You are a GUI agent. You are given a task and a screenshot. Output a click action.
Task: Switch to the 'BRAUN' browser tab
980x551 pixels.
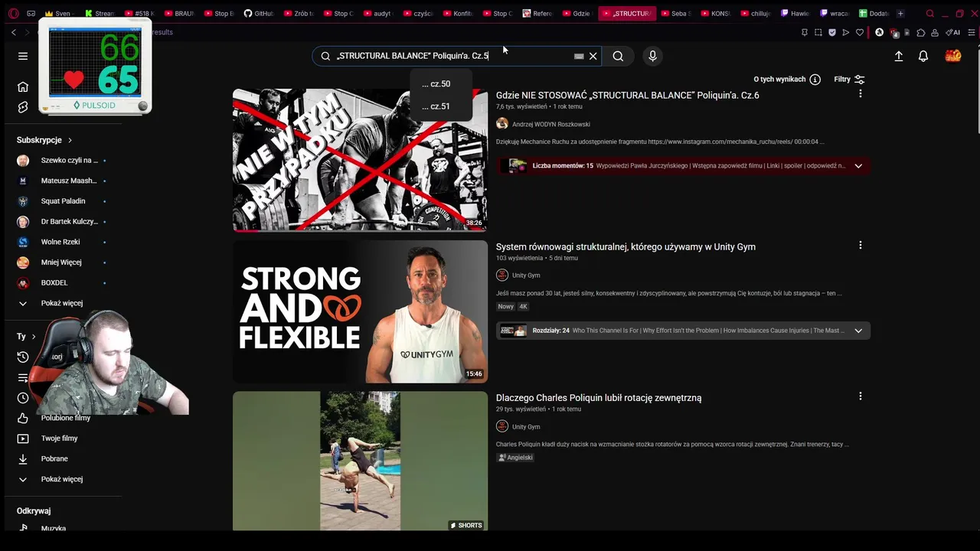point(179,13)
